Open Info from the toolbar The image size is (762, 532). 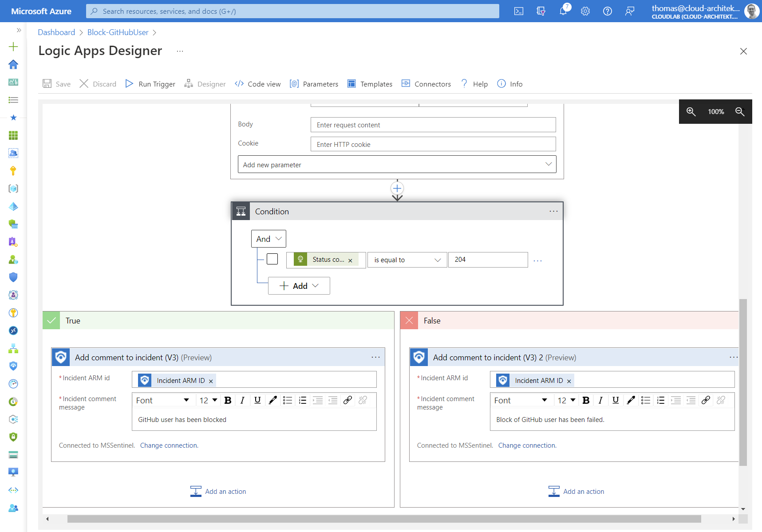pos(509,84)
